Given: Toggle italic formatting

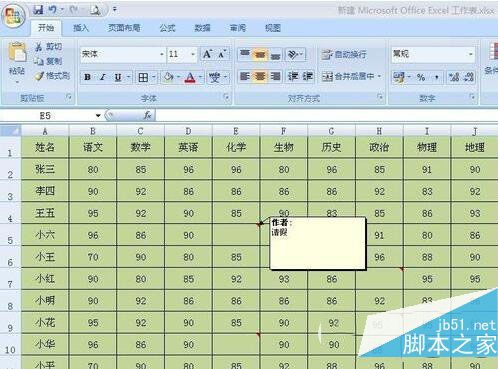Looking at the screenshot, I should (x=103, y=77).
